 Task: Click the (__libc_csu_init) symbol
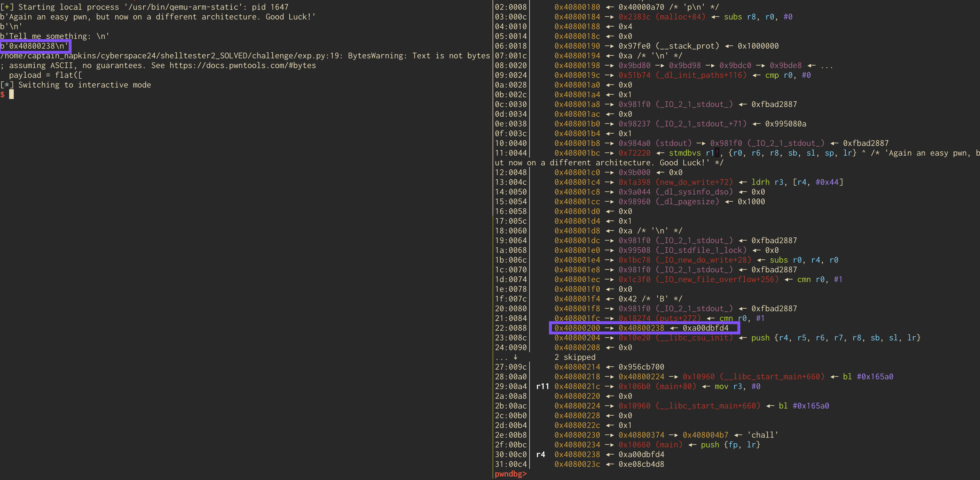click(x=694, y=338)
